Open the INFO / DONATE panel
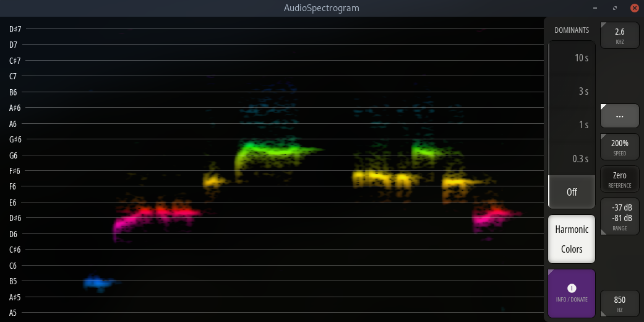Screen dimensions: 644x322 click(572, 294)
